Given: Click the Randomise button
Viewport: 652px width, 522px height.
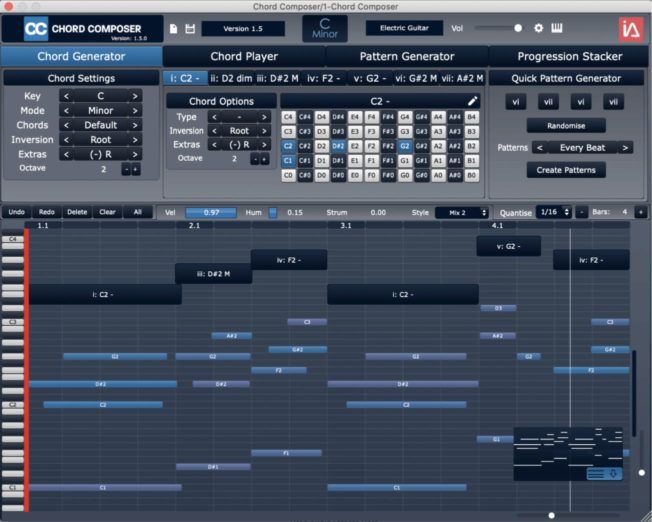Looking at the screenshot, I should pyautogui.click(x=566, y=126).
